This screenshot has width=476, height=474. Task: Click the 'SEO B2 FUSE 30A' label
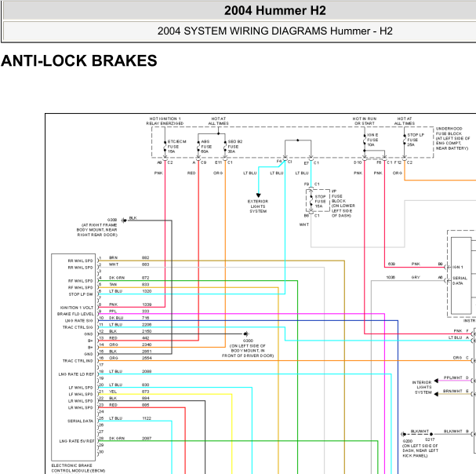point(235,147)
